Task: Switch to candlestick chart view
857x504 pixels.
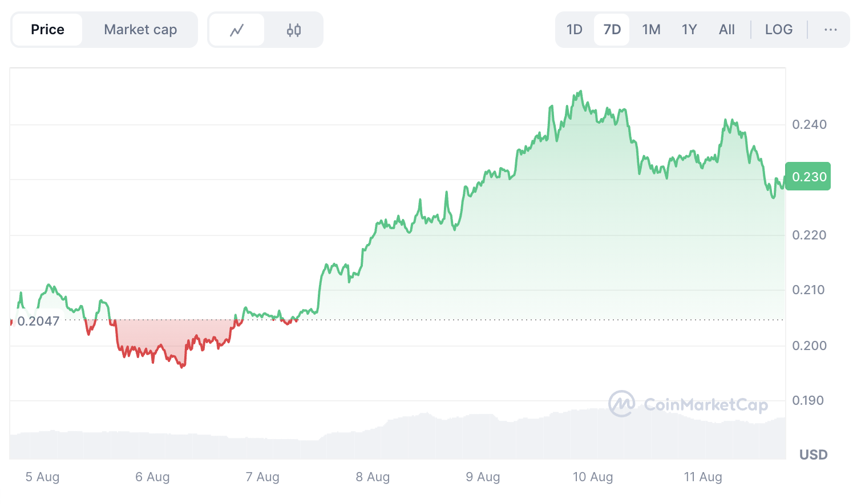Action: coord(294,30)
